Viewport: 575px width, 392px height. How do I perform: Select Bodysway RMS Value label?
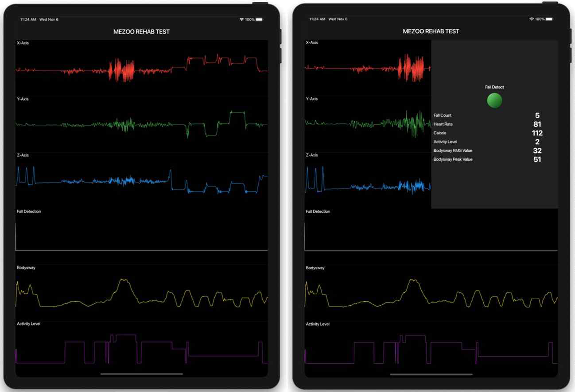click(453, 150)
